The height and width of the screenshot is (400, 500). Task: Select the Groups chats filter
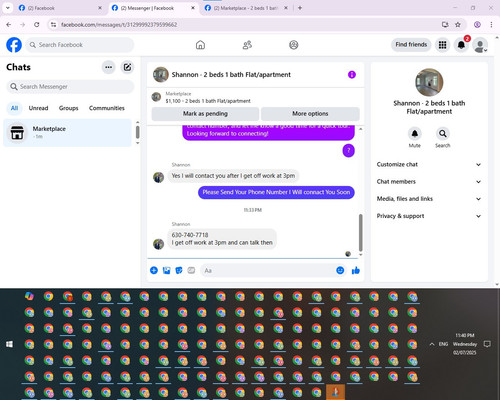tap(68, 108)
